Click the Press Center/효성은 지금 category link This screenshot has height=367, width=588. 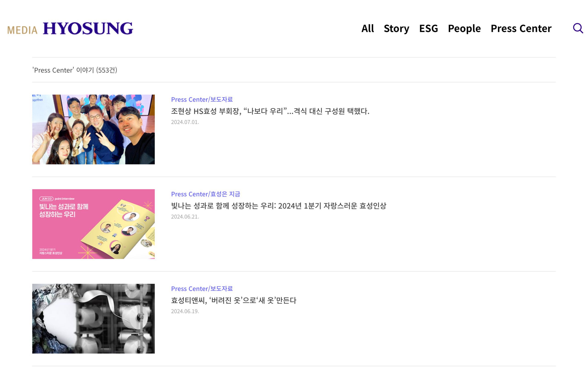(x=205, y=194)
